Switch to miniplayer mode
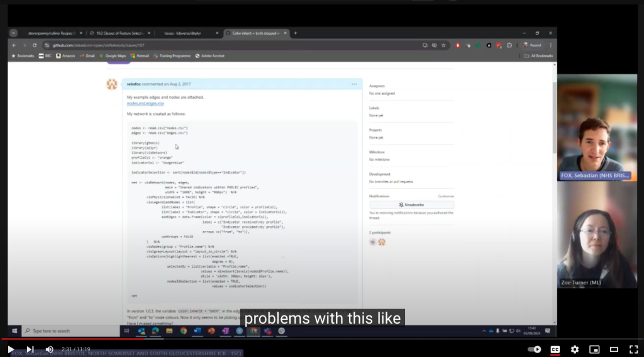The image size is (644, 357). (594, 349)
